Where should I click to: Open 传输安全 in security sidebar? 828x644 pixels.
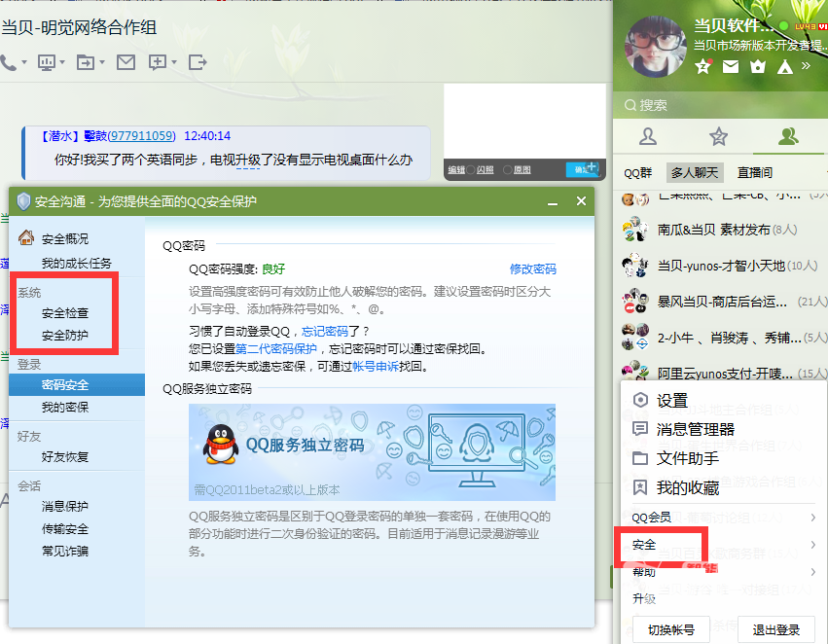(x=65, y=529)
